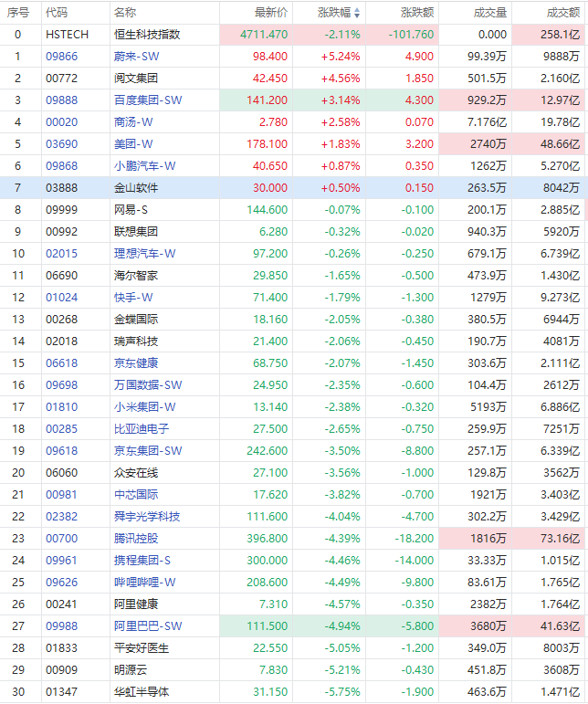
Task: Select row name 华虹半导体
Action: point(142,692)
